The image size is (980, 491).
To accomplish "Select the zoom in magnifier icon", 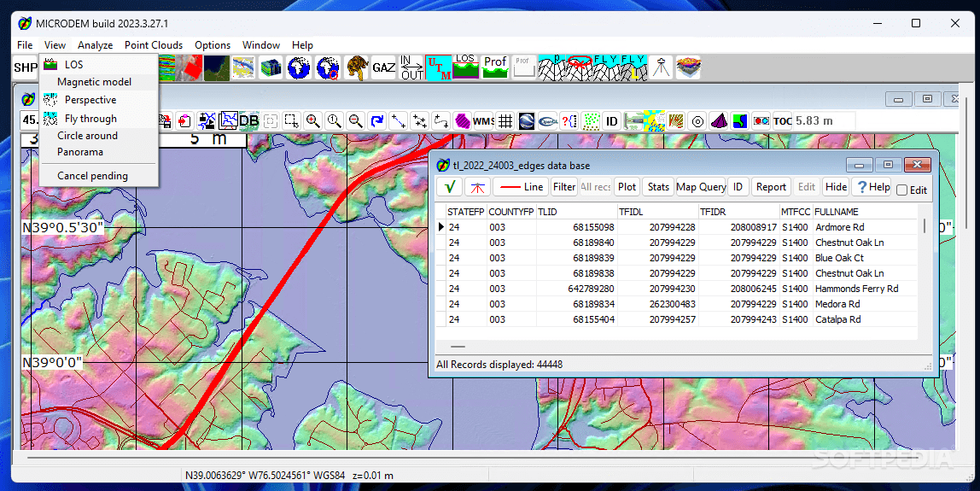I will click(x=313, y=120).
